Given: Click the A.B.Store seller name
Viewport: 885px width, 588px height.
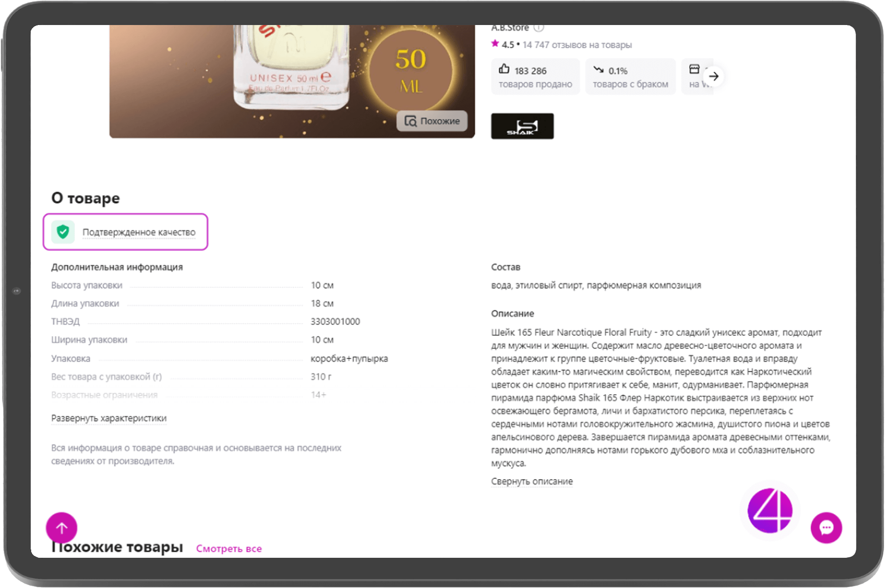Looking at the screenshot, I should tap(510, 28).
